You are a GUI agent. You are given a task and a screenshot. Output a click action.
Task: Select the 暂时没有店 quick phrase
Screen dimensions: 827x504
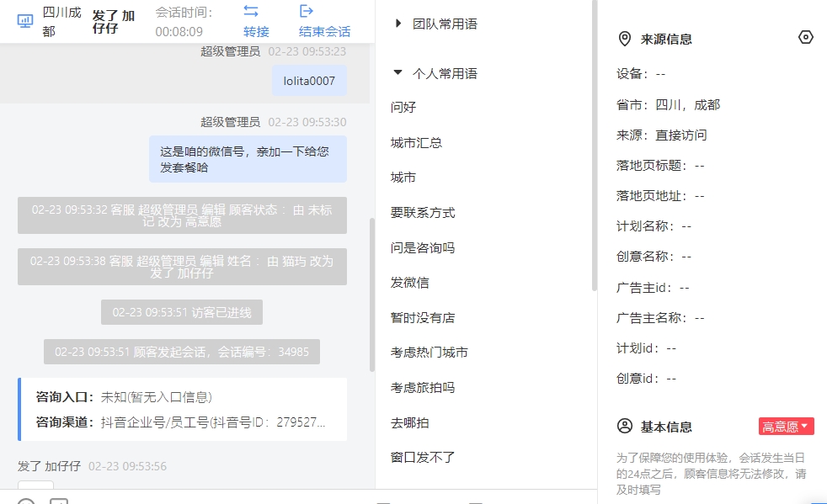click(423, 318)
